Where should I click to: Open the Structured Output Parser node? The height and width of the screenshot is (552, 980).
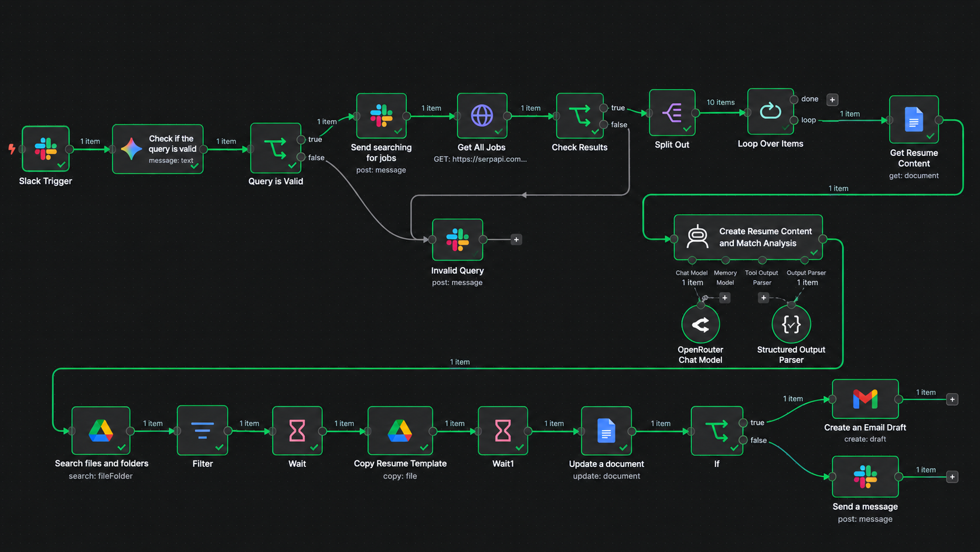[791, 324]
